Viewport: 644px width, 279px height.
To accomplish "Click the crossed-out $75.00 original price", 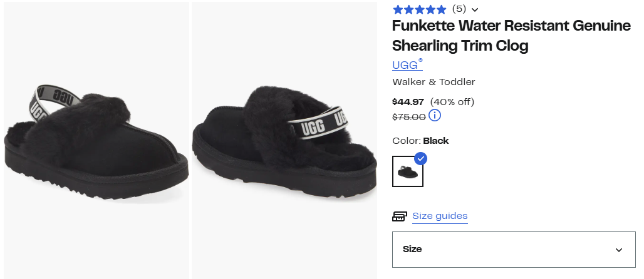I will click(x=409, y=116).
